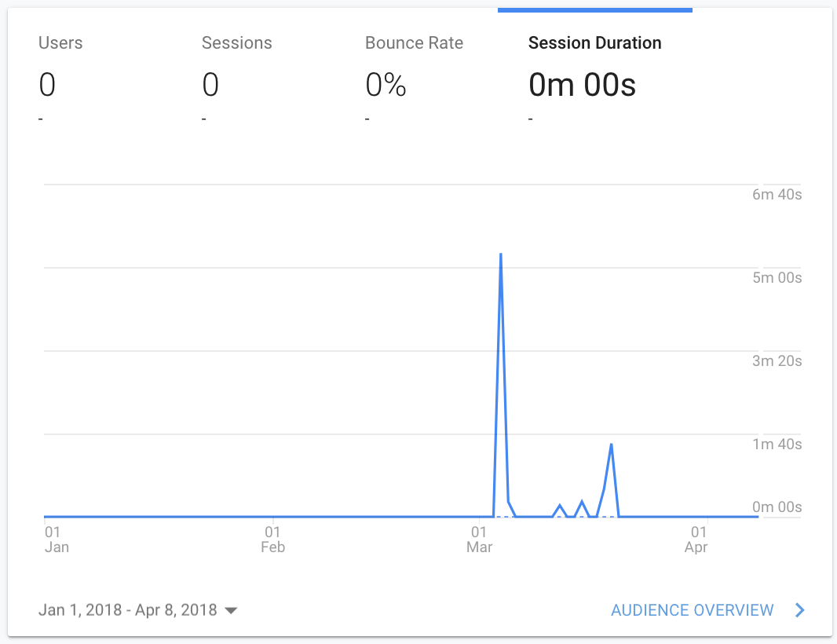Click the 6m 40s y-axis label
Viewport: 837px width, 644px height.
(777, 194)
